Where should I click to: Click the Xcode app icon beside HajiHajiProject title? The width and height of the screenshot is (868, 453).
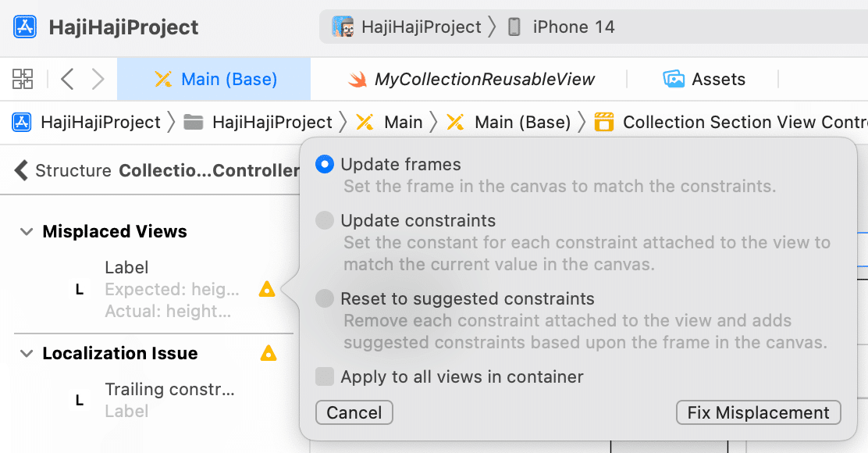pos(25,27)
